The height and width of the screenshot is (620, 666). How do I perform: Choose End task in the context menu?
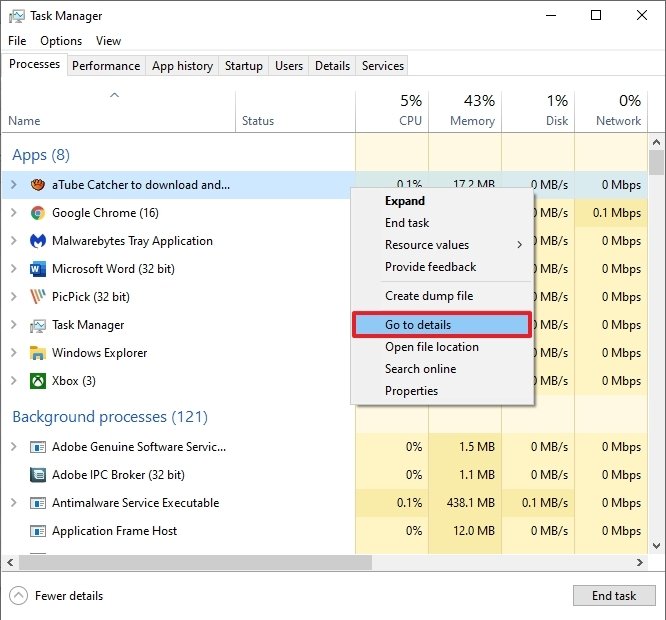click(443, 223)
